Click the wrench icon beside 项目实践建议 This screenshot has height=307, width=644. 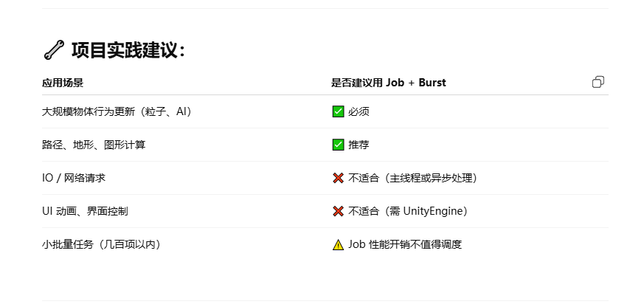[x=54, y=50]
